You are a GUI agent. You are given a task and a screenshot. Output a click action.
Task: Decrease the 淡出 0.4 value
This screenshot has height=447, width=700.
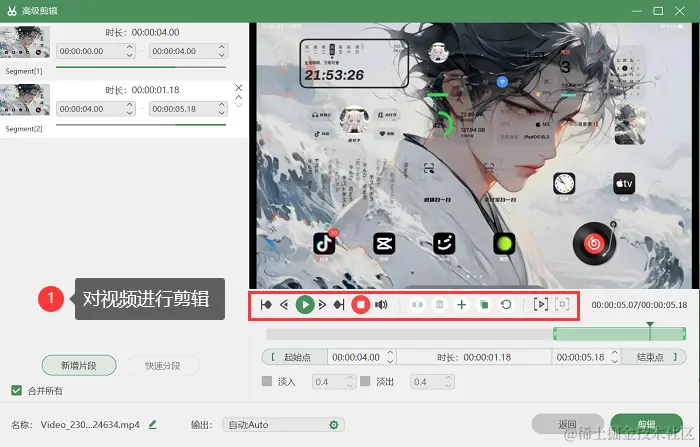click(448, 385)
